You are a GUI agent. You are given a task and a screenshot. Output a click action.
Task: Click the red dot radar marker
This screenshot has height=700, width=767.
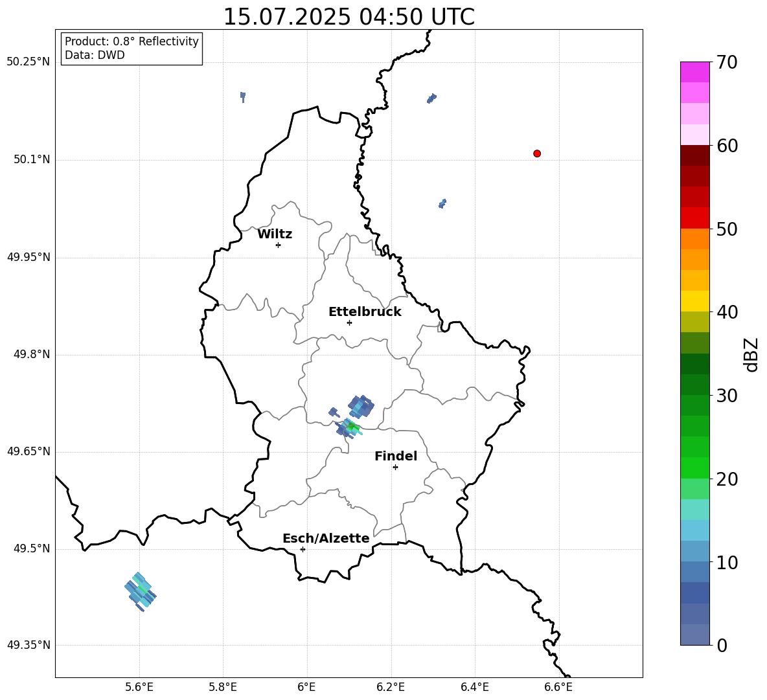[x=537, y=153]
